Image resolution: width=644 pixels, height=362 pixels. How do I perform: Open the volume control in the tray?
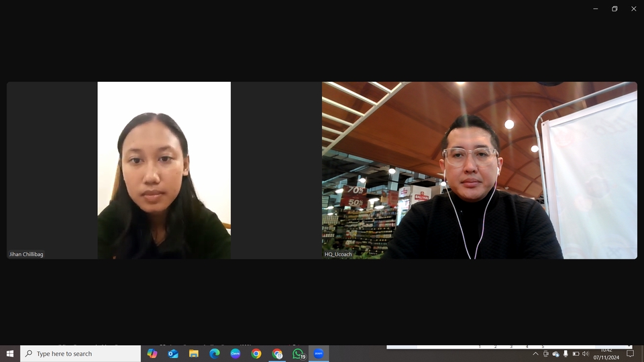pos(585,353)
